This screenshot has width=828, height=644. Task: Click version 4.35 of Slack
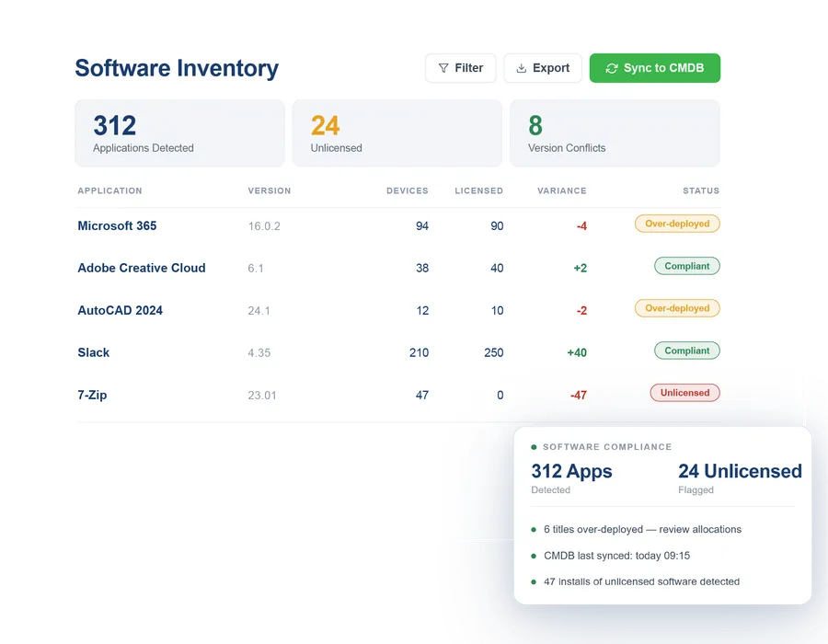259,352
